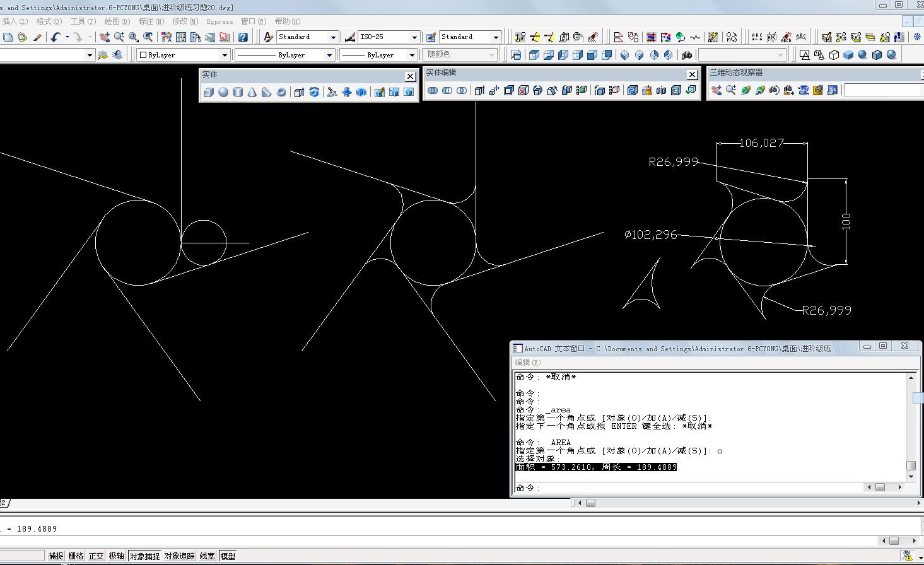
Task: Open the 标注(N) menu
Action: point(151,21)
